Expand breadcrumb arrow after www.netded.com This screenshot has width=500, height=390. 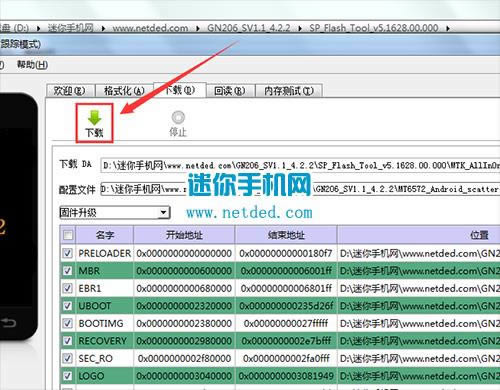[x=198, y=28]
